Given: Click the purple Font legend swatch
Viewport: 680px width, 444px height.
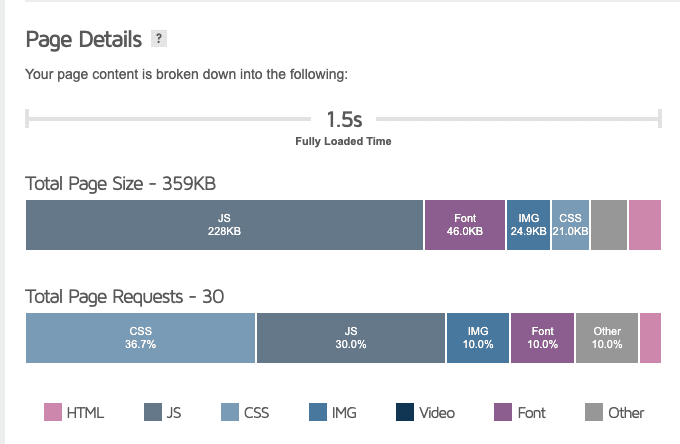Looking at the screenshot, I should 504,412.
